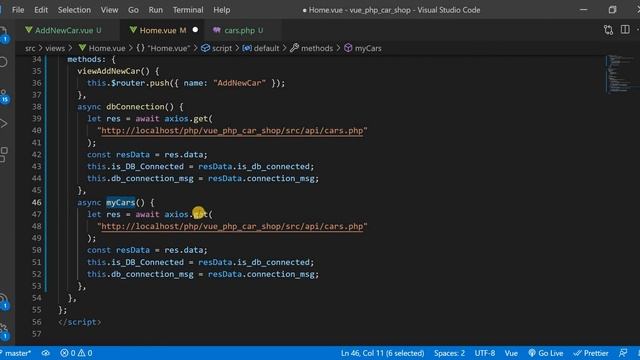This screenshot has width=640, height=360.
Task: Open the Selection menu
Action: coord(74,10)
